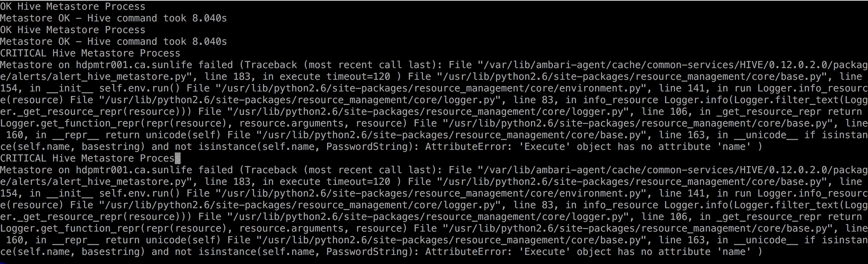Viewport: 868px width, 264px height.
Task: Click the word 'CRITICAL' in the second CRITICAL line
Action: [x=23, y=158]
